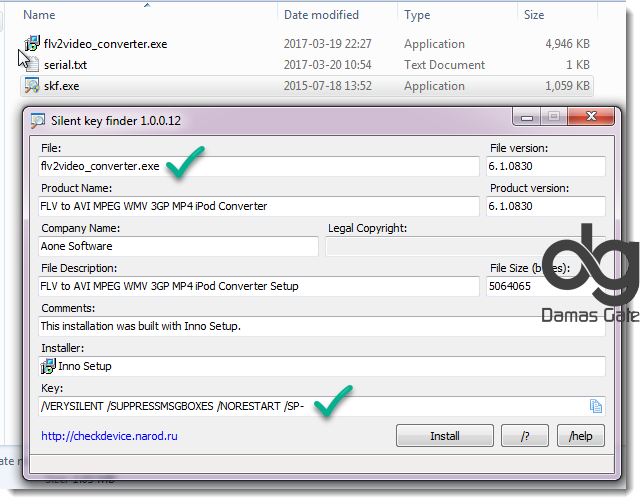Click the /help button
The height and width of the screenshot is (504, 641).
tap(580, 436)
